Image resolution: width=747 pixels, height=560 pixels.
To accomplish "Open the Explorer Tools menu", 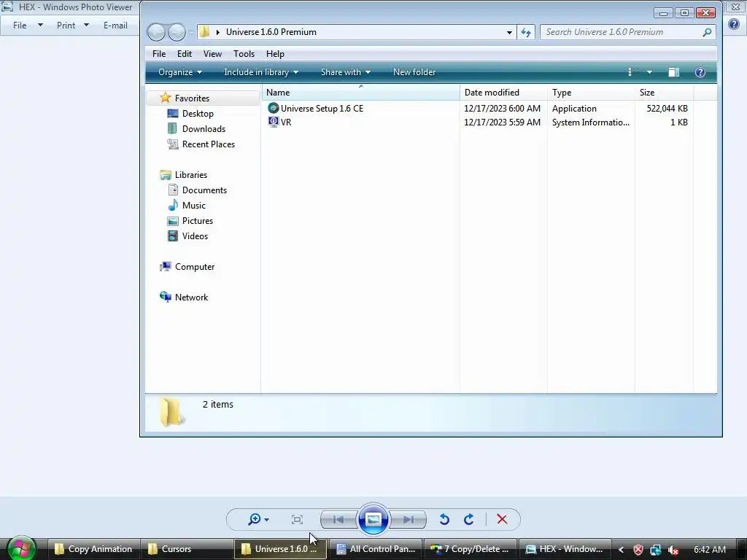I will (244, 54).
